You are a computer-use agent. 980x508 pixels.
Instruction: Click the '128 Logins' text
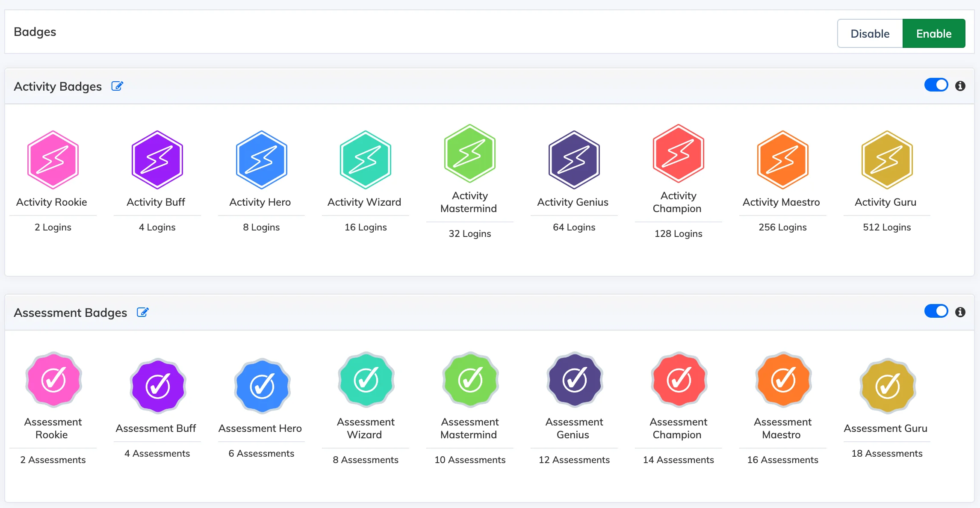[679, 233]
